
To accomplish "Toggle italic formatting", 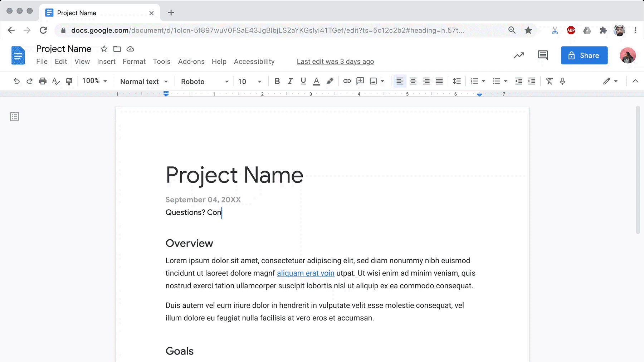I will coord(290,81).
